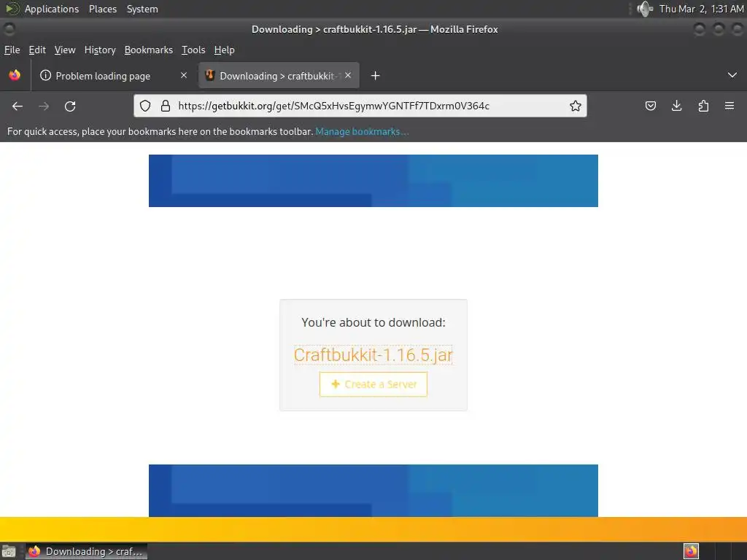Screen dimensions: 747x560
Task: Open the Places system menu
Action: (103, 9)
